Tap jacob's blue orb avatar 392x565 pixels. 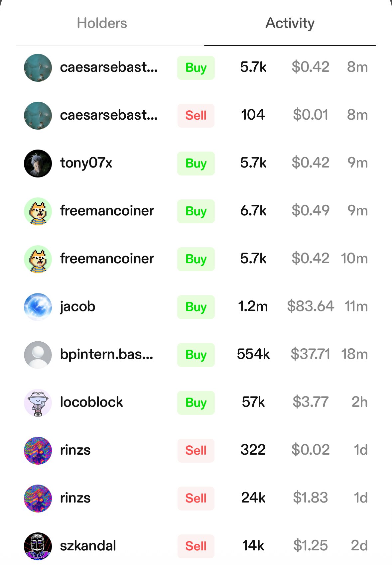coord(38,307)
